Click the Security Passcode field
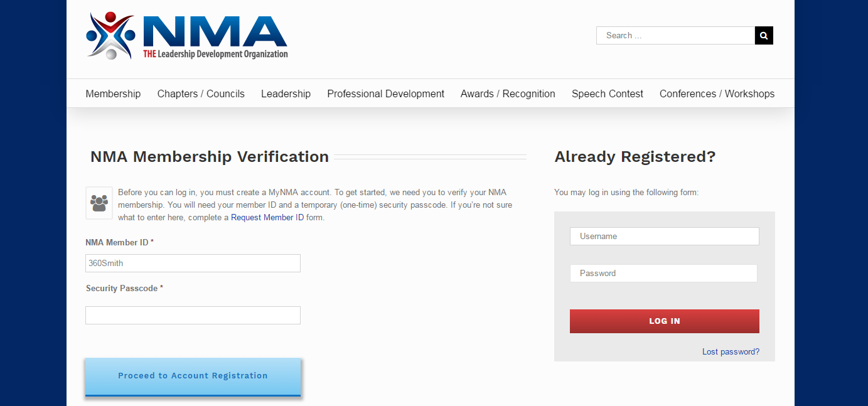The image size is (868, 406). (x=193, y=315)
